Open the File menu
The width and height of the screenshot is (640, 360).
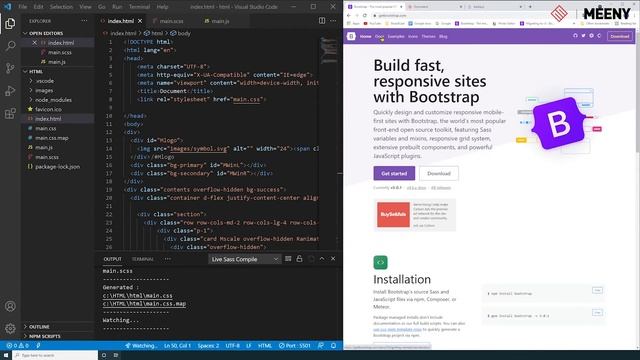point(23,7)
